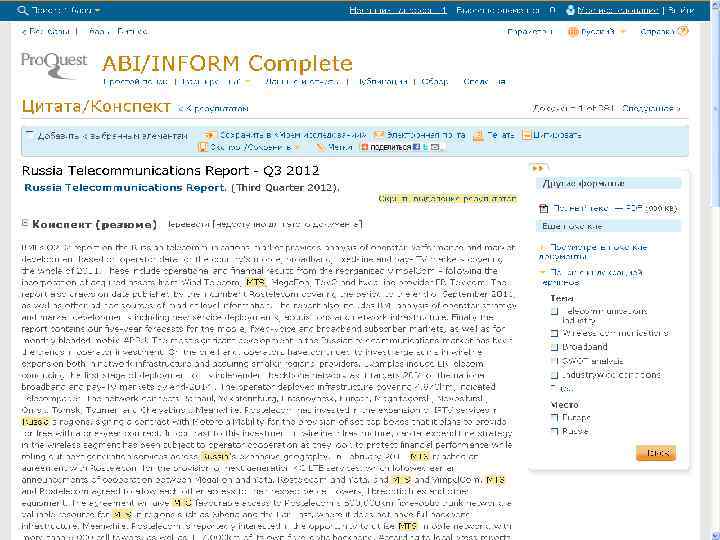The image size is (720, 540).
Task: Open the Данные и отчеты menu item
Action: pos(303,82)
